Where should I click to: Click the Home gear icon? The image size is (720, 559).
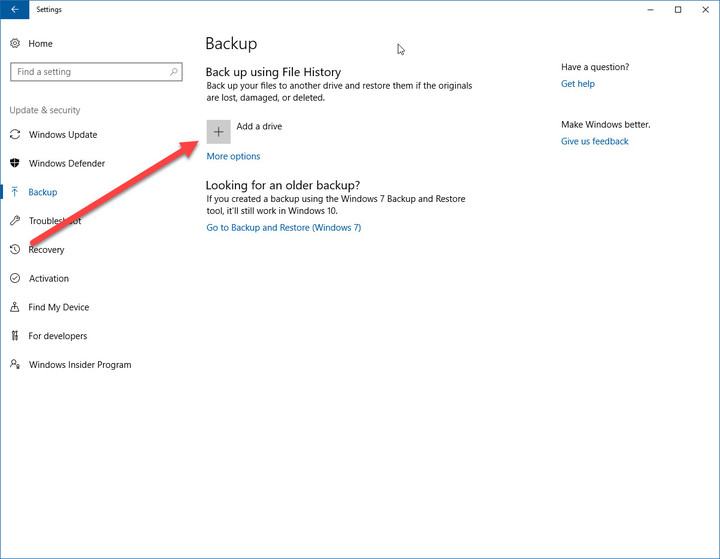click(15, 43)
